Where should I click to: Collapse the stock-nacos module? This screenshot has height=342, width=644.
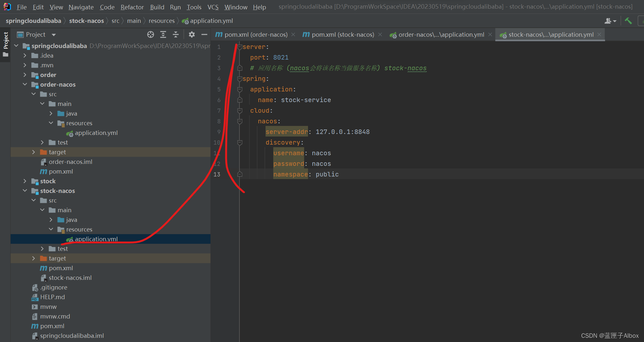click(x=25, y=191)
